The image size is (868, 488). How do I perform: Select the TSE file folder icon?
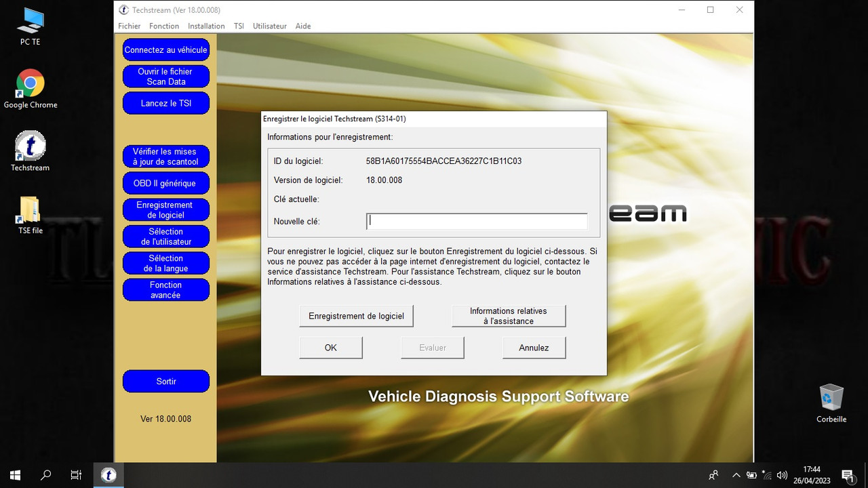pyautogui.click(x=31, y=215)
